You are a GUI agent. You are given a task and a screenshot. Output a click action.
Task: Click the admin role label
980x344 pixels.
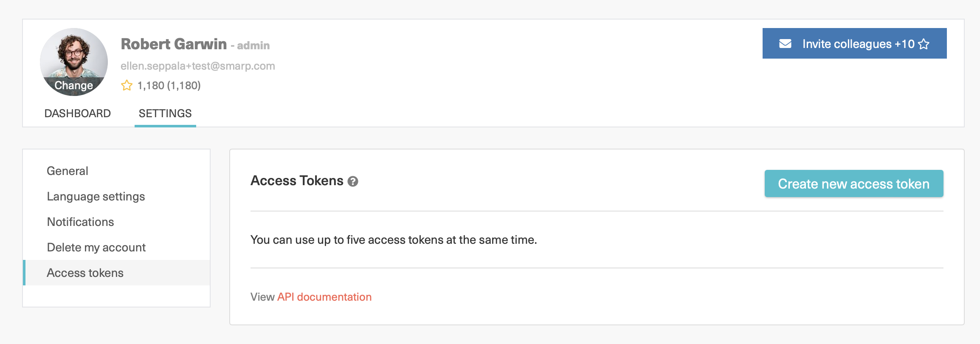point(253,45)
